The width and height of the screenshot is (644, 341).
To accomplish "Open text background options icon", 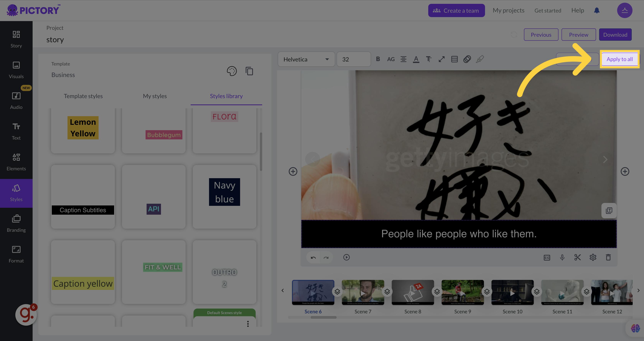I will (x=454, y=59).
